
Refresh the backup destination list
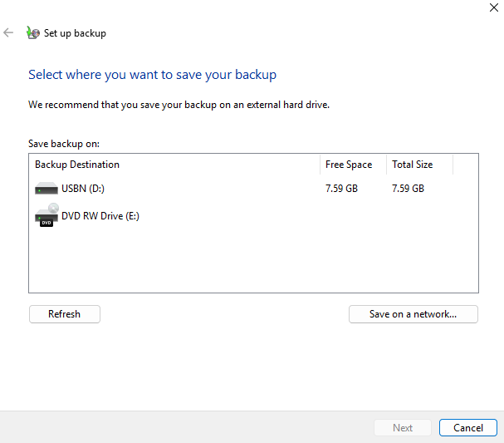click(x=64, y=314)
